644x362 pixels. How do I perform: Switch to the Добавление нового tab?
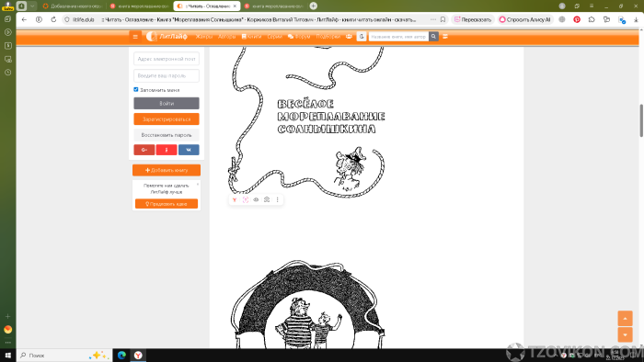point(73,6)
